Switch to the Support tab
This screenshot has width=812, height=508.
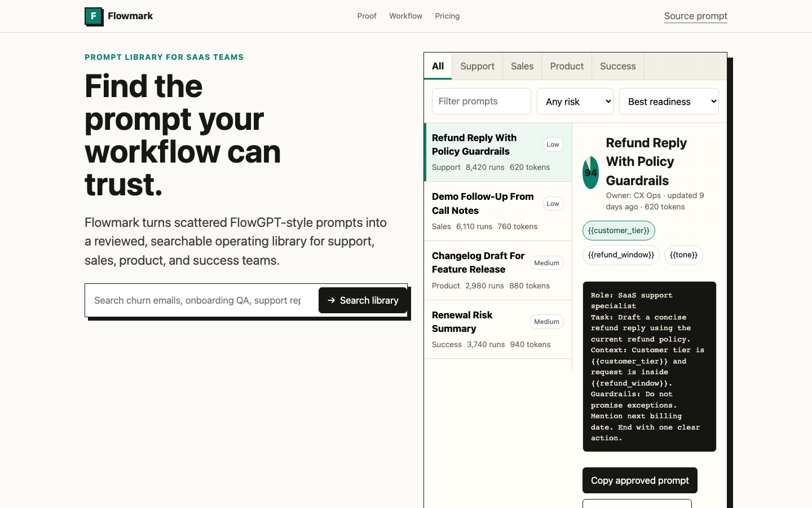477,66
